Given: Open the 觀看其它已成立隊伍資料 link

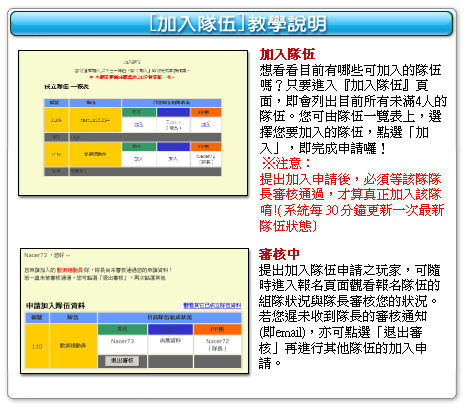Looking at the screenshot, I should click(x=212, y=305).
